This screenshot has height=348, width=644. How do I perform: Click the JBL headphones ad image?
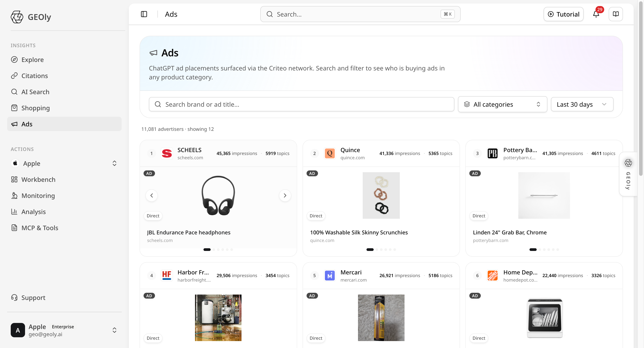218,195
